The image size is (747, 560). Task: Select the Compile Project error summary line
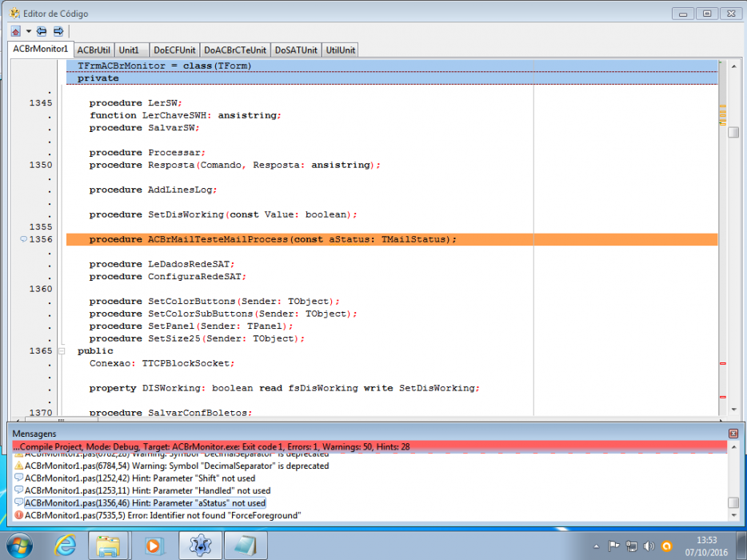click(x=370, y=446)
